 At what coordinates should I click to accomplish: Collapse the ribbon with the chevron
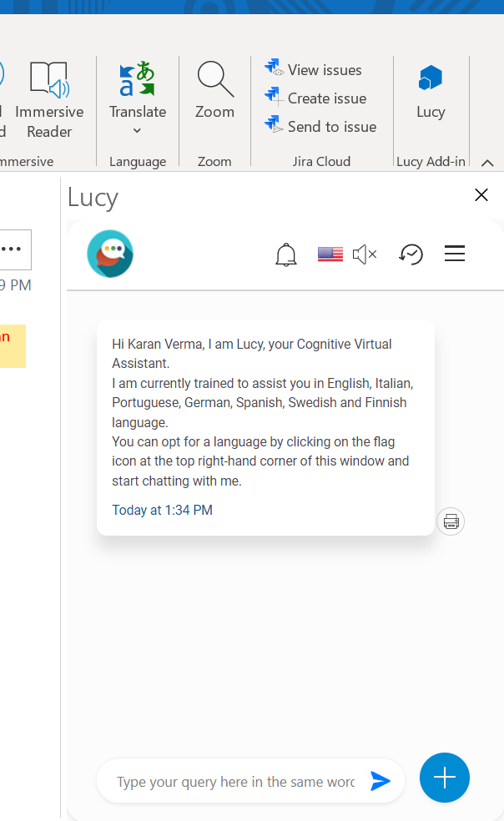(487, 163)
